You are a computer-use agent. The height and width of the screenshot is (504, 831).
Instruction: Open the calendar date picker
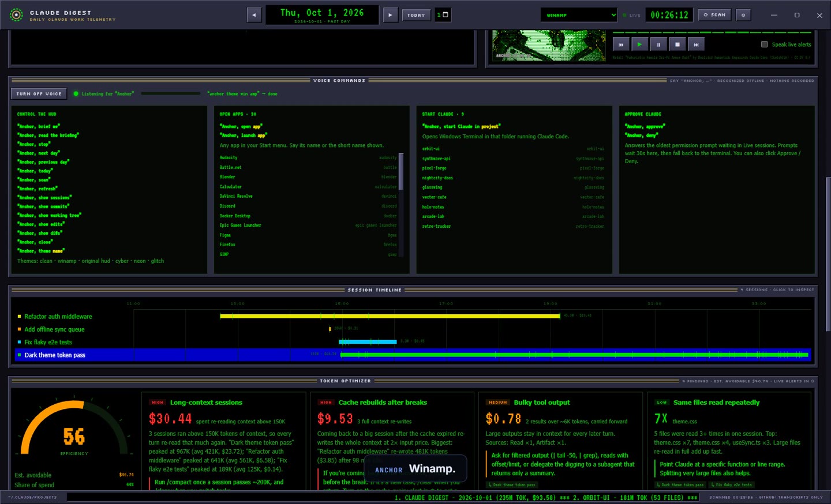coord(443,15)
